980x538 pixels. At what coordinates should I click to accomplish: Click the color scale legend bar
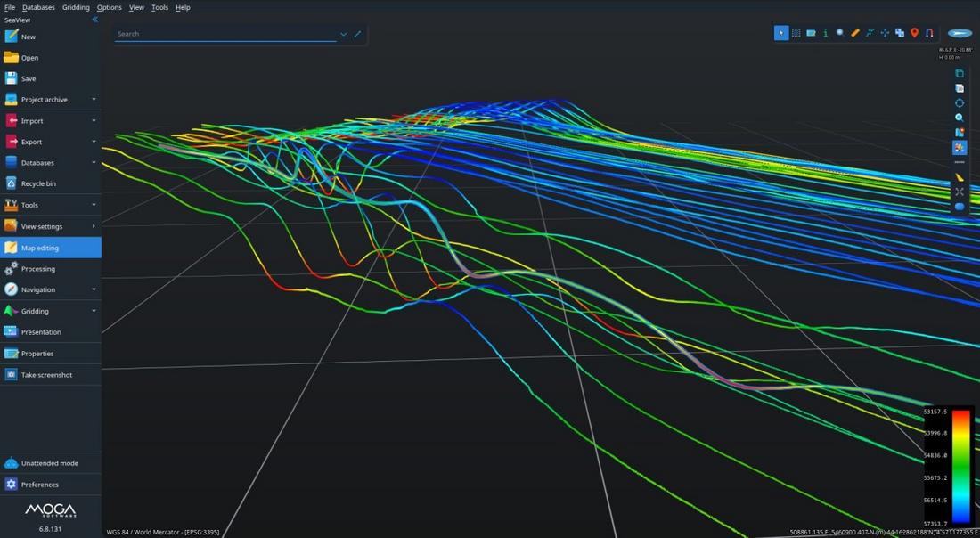960,466
